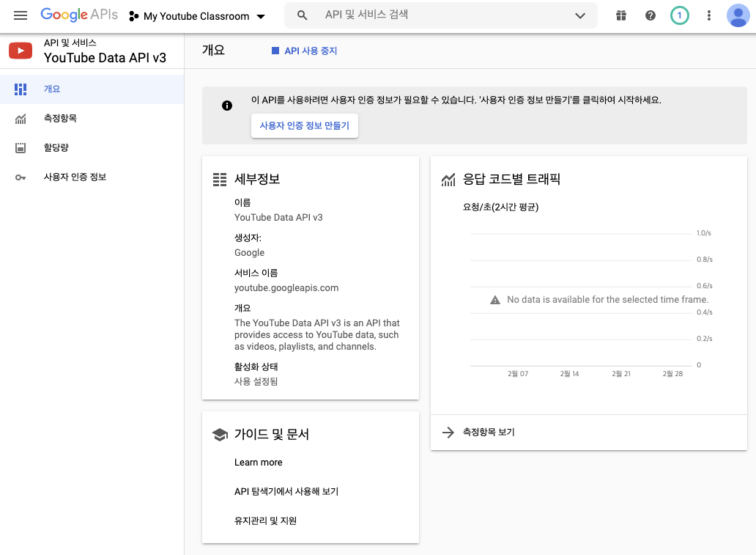Click the 1.0/s value on the chart axis
The image size is (756, 555).
(x=703, y=233)
